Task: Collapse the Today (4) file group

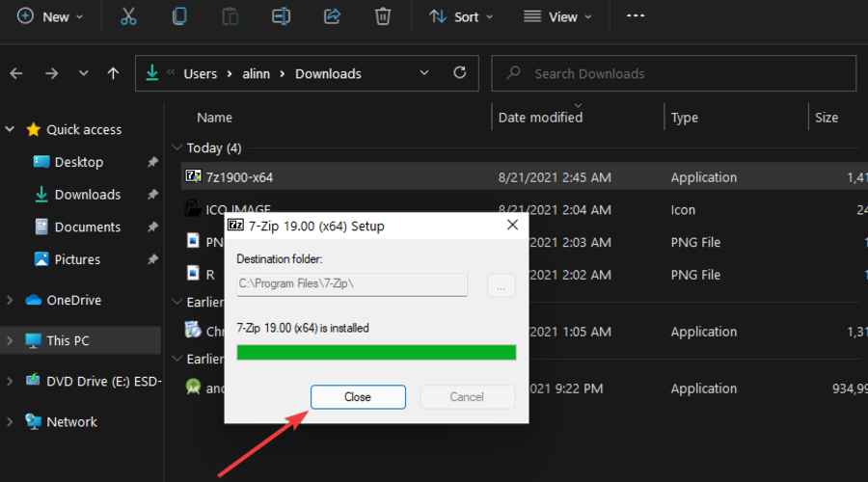Action: click(x=176, y=147)
